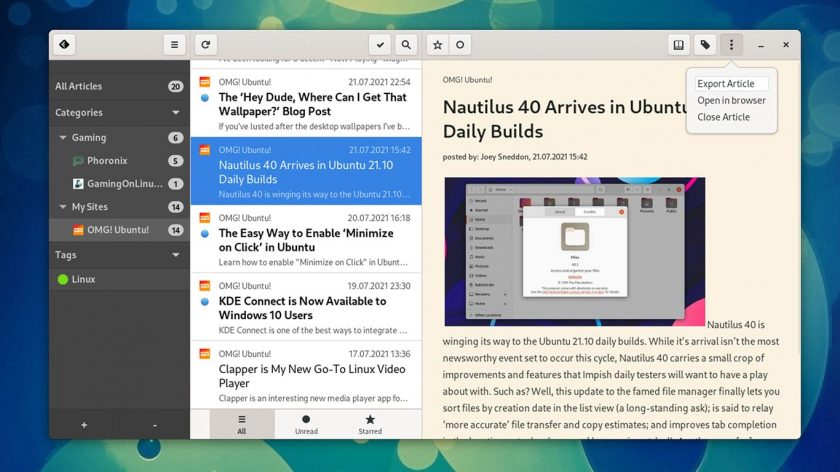The width and height of the screenshot is (840, 472).
Task: Switch to the All articles tab
Action: [242, 424]
